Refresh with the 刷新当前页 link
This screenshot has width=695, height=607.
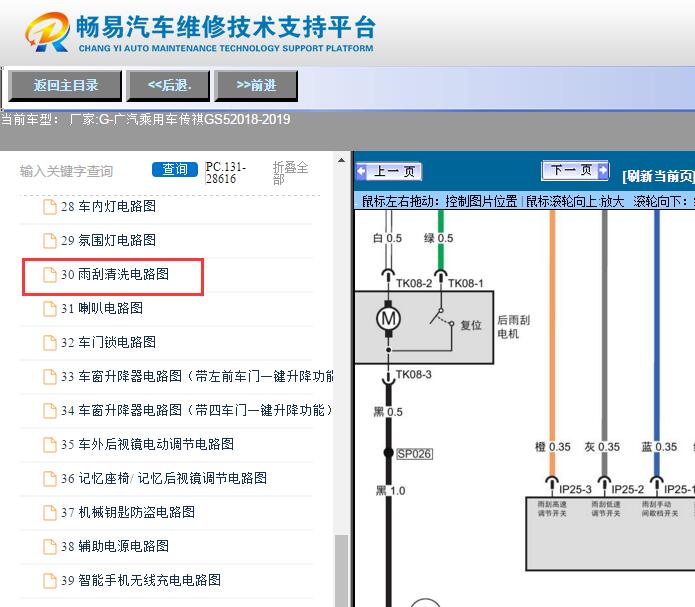[x=658, y=176]
